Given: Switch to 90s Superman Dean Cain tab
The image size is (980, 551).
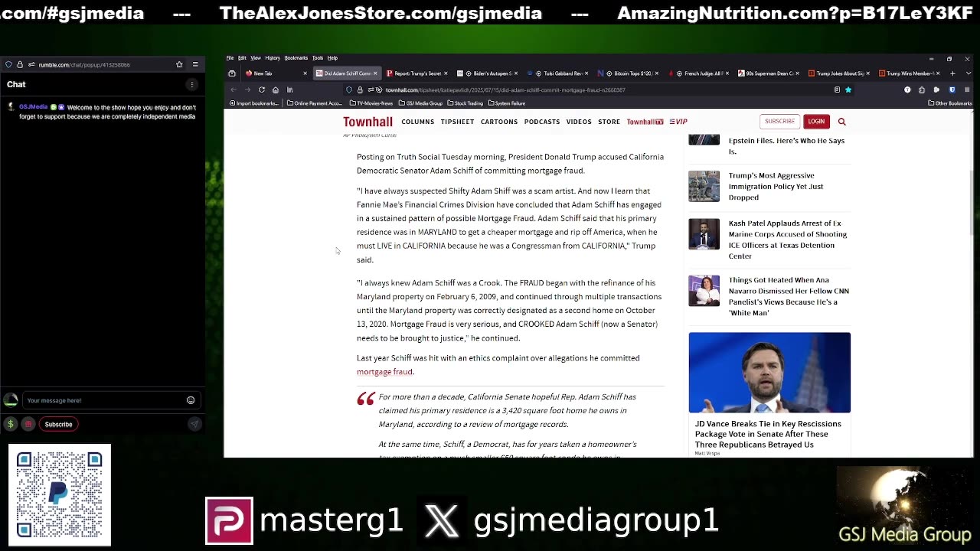Looking at the screenshot, I should tap(769, 73).
